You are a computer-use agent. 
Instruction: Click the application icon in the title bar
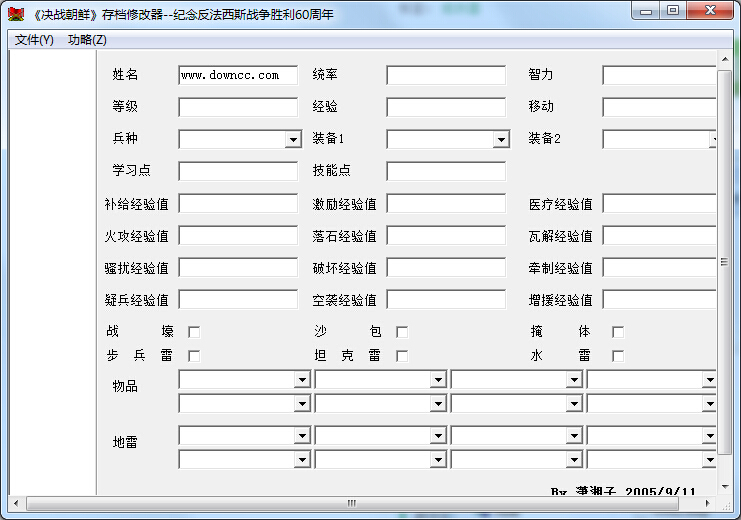[16, 14]
